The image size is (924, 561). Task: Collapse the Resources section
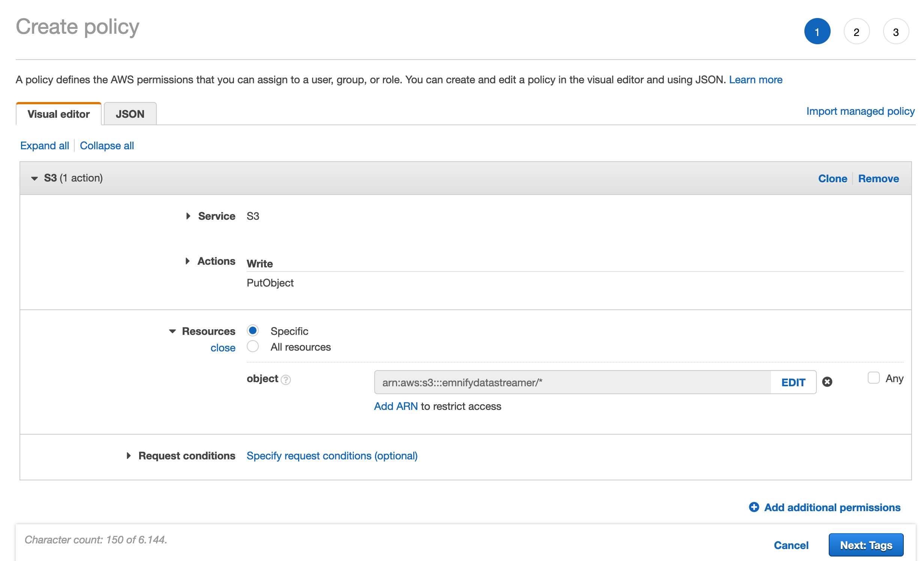coord(173,331)
